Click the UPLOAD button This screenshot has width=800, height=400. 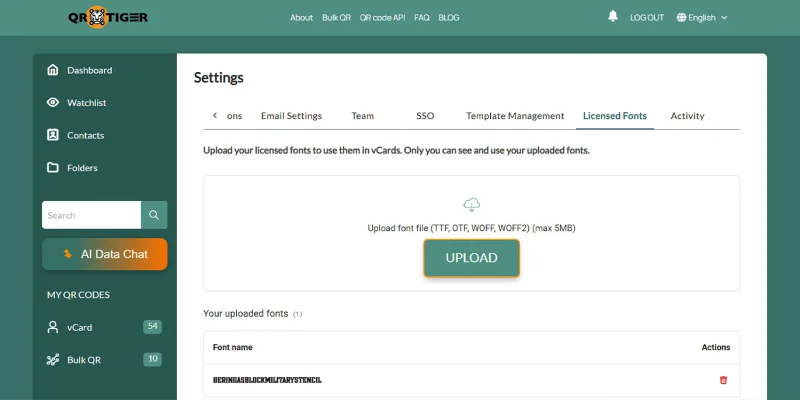471,258
